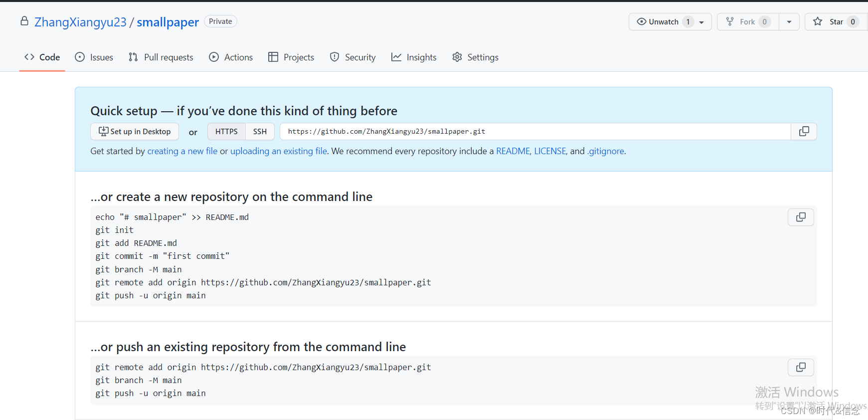Viewport: 868px width, 420px height.
Task: Open the Settings tab gear icon
Action: point(457,57)
